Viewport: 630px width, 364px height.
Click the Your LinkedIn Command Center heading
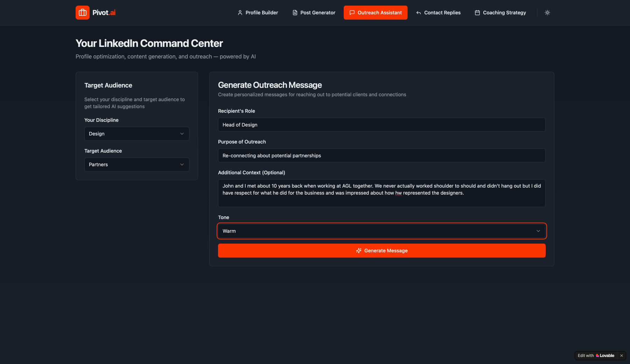click(149, 43)
